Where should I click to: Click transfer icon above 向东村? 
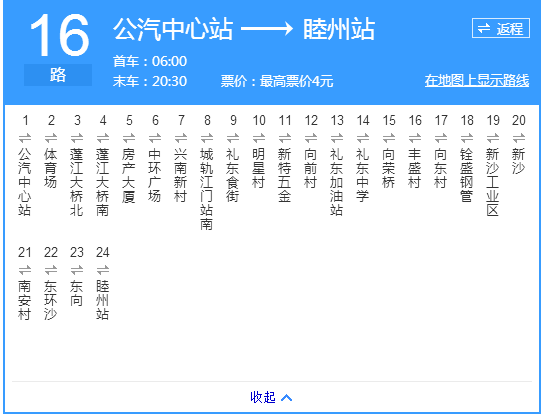coord(441,138)
